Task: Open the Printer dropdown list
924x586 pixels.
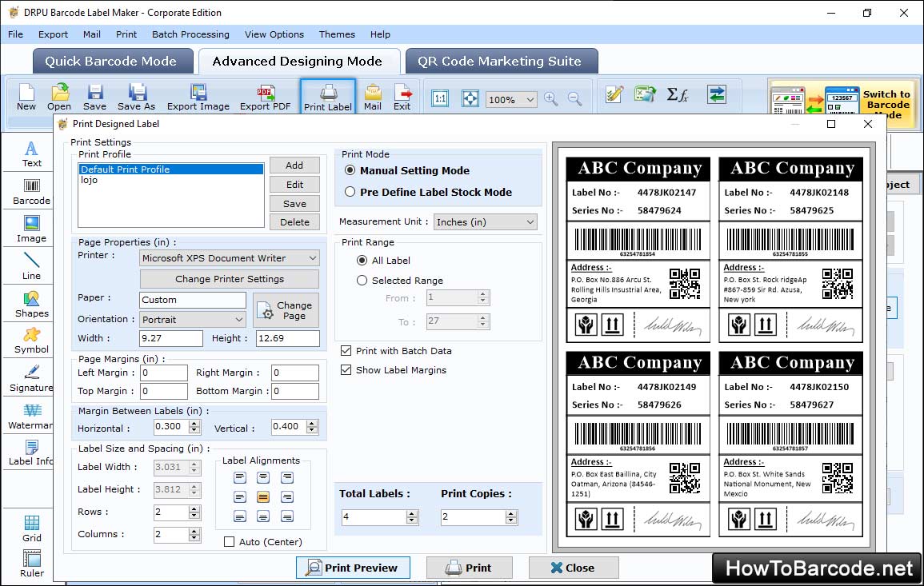Action: (230, 258)
